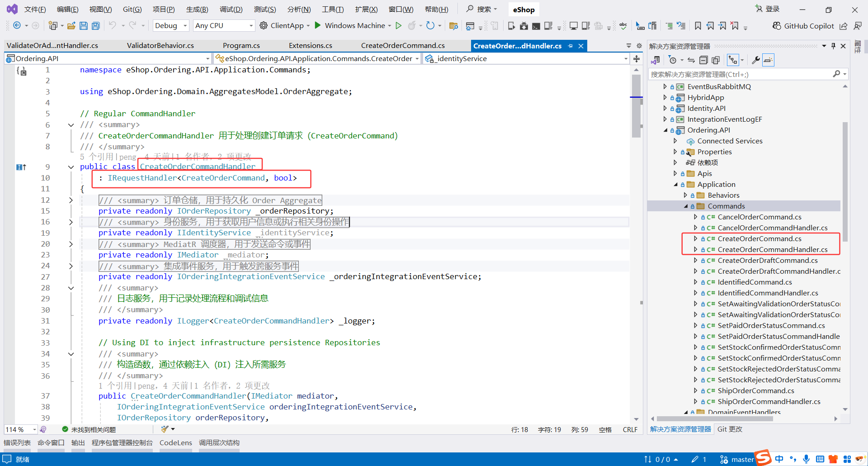
Task: Select CancelOrderCommand.cs in Solution Explorer
Action: 759,217
